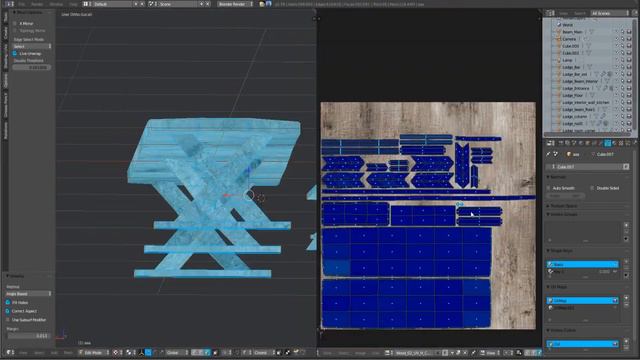Open the Scene properties tab icon
Image resolution: width=640 pixels, height=360 pixels.
pyautogui.click(x=574, y=143)
